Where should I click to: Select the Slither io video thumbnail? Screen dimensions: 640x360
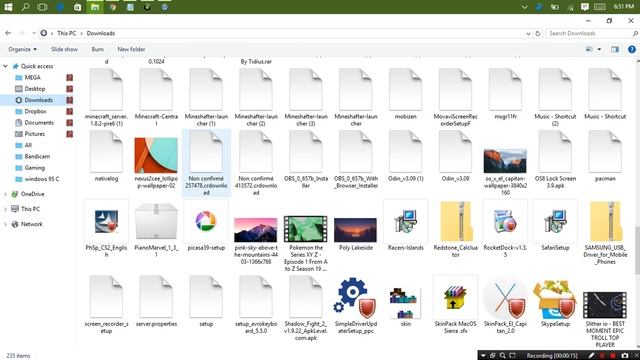605,305
